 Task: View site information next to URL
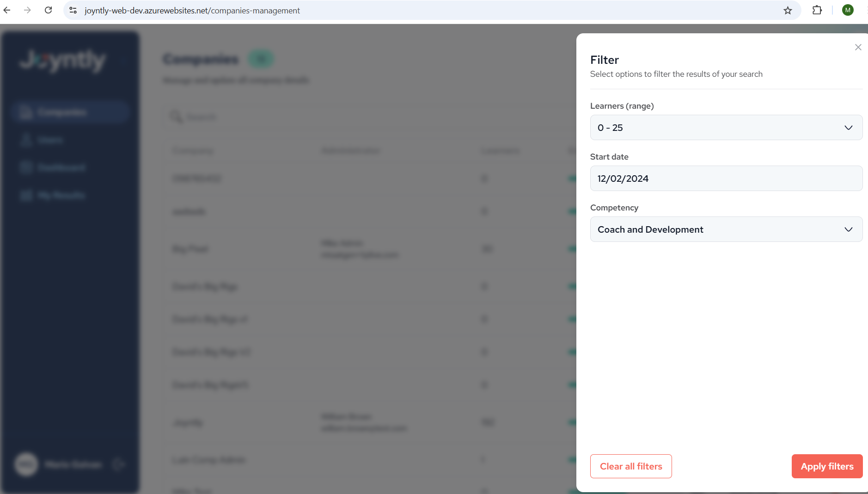point(73,10)
